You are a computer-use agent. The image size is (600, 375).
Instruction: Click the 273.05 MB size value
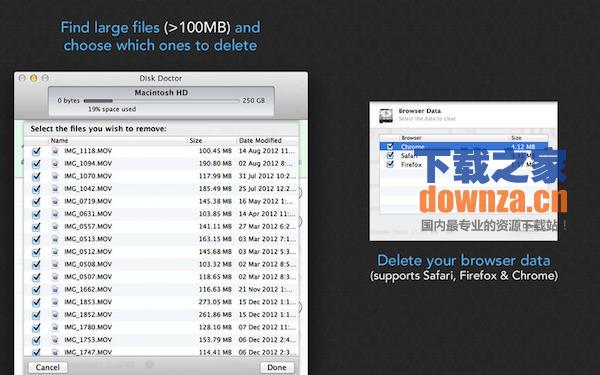[x=215, y=302]
